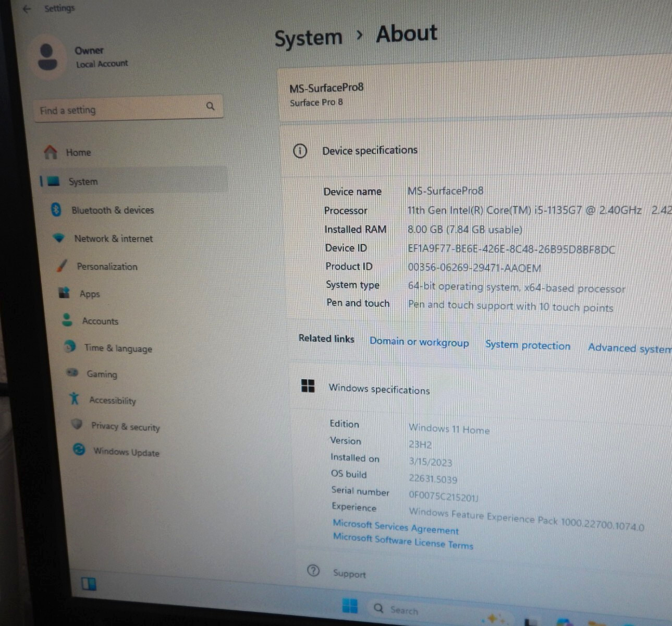
Task: Click the Support question mark icon
Action: click(313, 570)
